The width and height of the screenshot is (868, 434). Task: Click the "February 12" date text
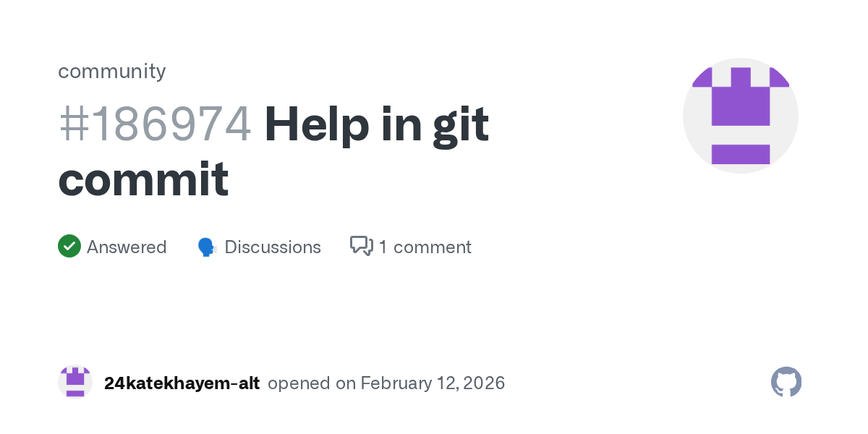(x=407, y=383)
